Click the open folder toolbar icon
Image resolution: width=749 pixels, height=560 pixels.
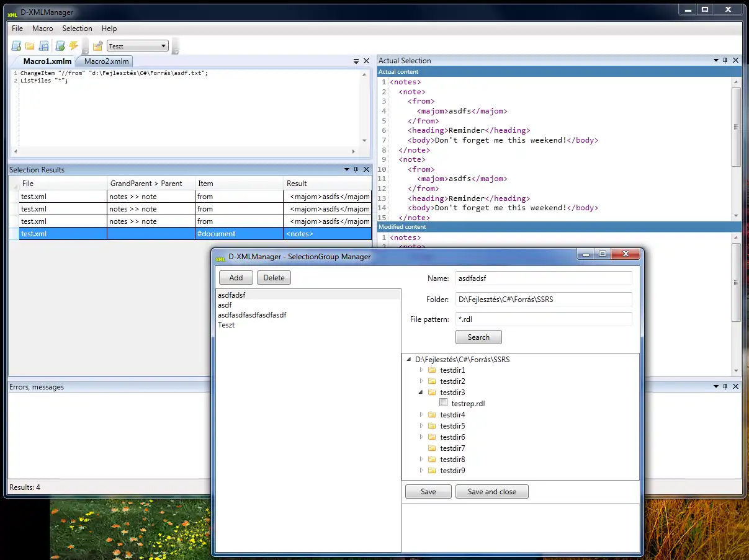[30, 46]
